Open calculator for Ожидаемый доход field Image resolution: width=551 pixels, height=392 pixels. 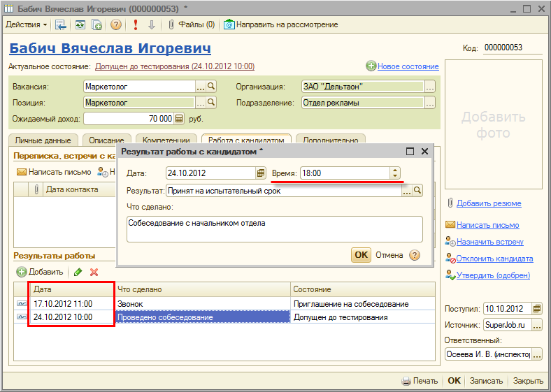(x=179, y=119)
